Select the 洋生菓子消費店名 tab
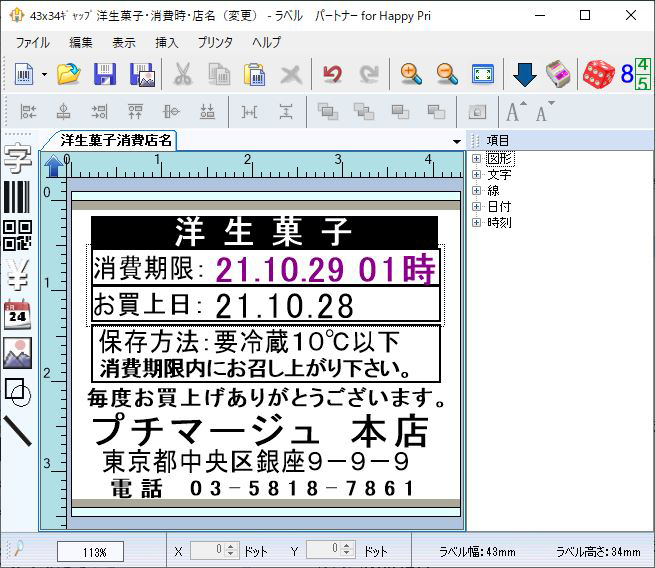Image resolution: width=655 pixels, height=568 pixels. point(116,140)
